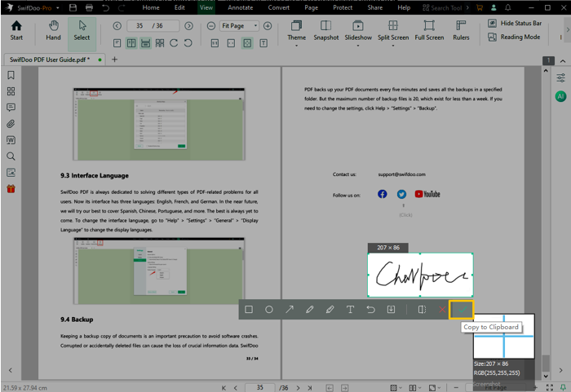Open properties sliders panel icon
Image resolution: width=571 pixels, height=392 pixels.
pyautogui.click(x=561, y=77)
